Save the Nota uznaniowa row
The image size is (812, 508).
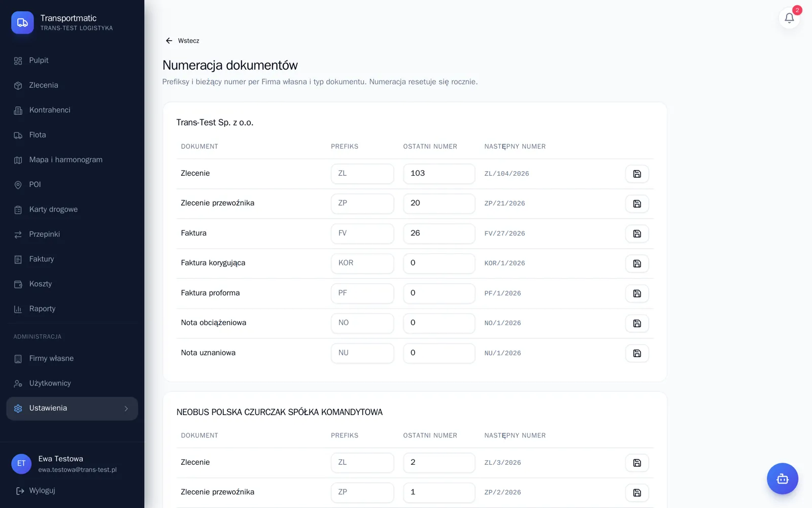coord(637,354)
